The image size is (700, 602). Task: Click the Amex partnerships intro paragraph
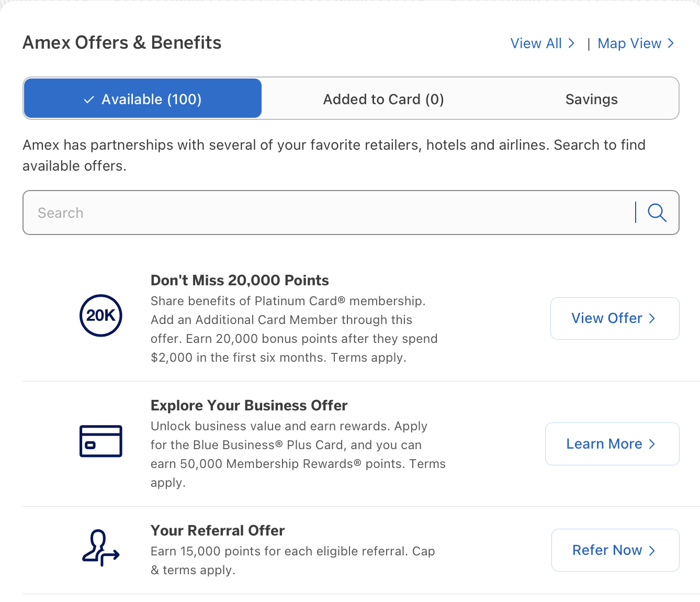pyautogui.click(x=334, y=155)
